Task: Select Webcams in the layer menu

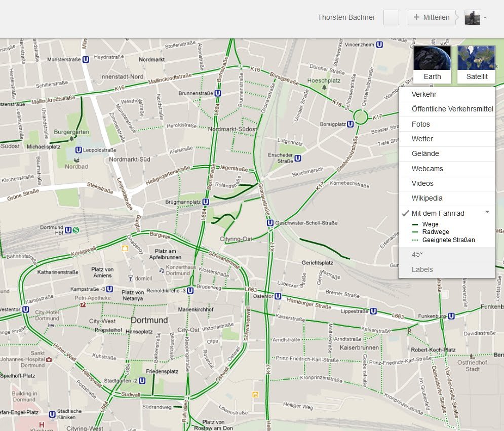Action: point(427,169)
